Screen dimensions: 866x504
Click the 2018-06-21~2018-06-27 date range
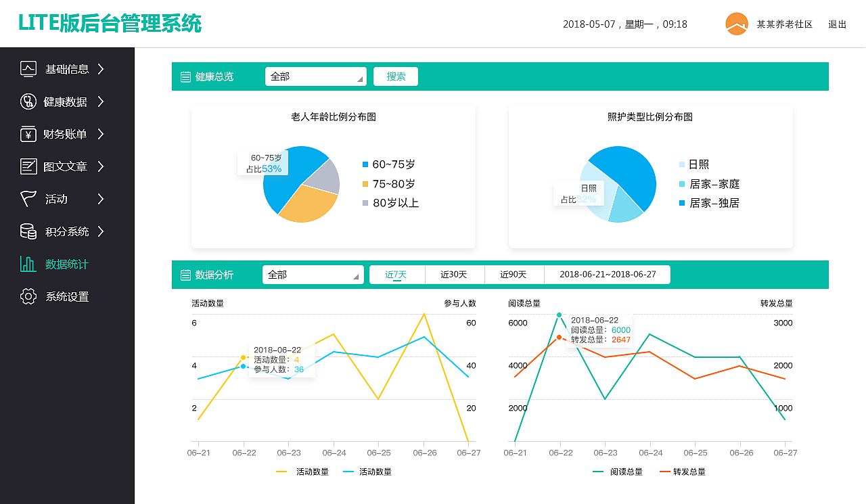click(x=608, y=275)
